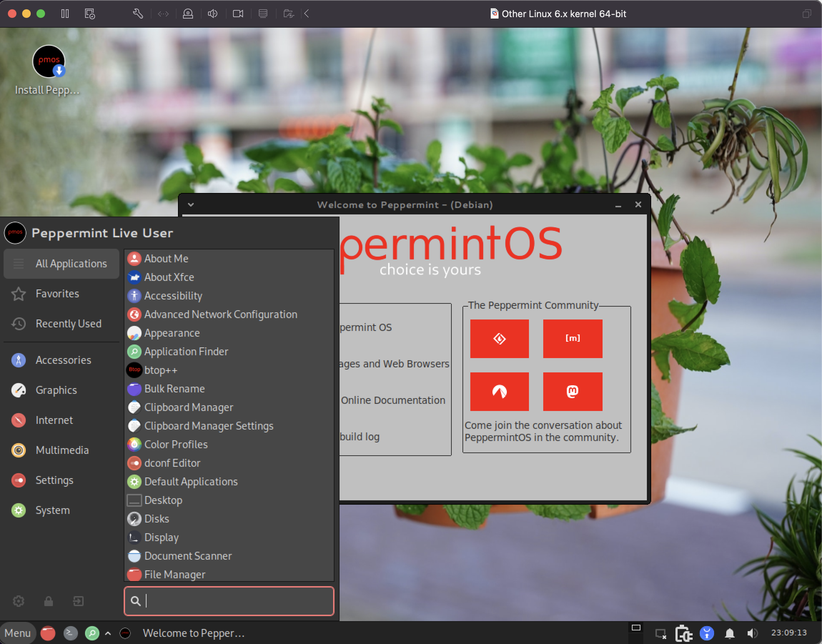Viewport: 822px width, 644px height.
Task: Collapse the VM toolbar left chevron
Action: (x=307, y=14)
